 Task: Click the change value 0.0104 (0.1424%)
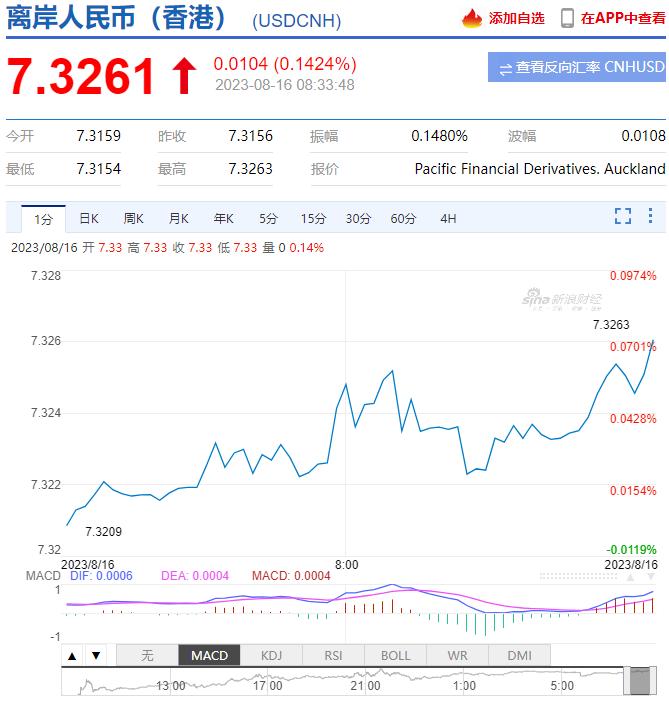click(x=285, y=64)
